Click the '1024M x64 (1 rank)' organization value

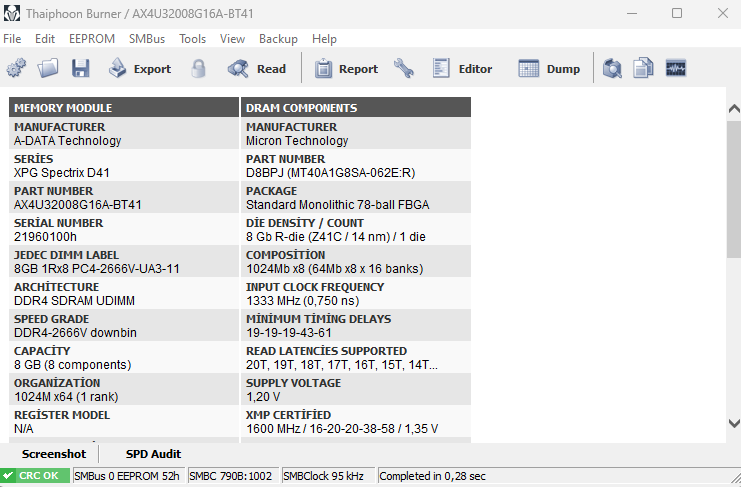(x=66, y=397)
